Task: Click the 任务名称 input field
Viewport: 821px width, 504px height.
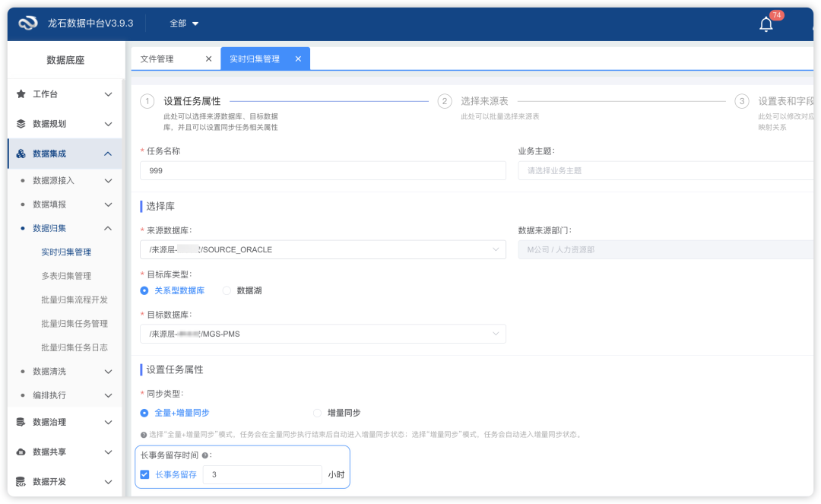Action: click(322, 170)
